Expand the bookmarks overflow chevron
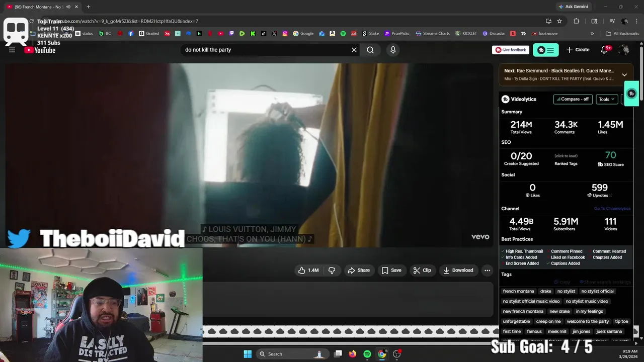 (592, 34)
